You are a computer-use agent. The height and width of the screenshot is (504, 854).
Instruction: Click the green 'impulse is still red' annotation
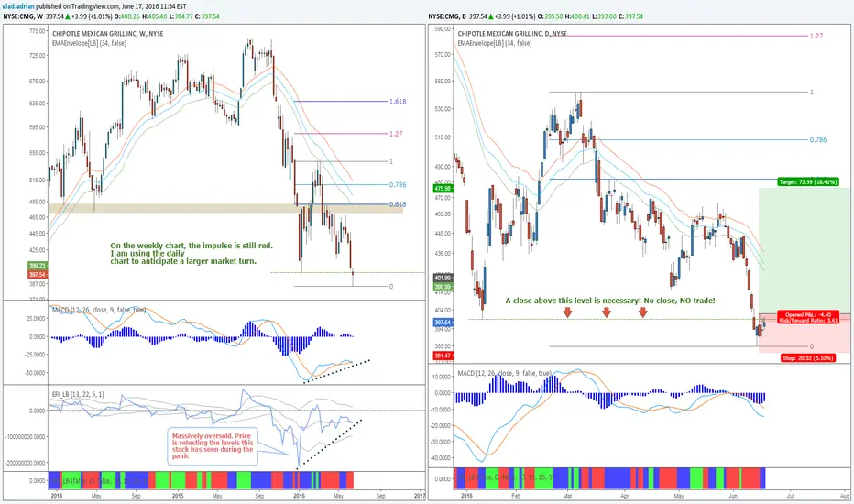192,253
